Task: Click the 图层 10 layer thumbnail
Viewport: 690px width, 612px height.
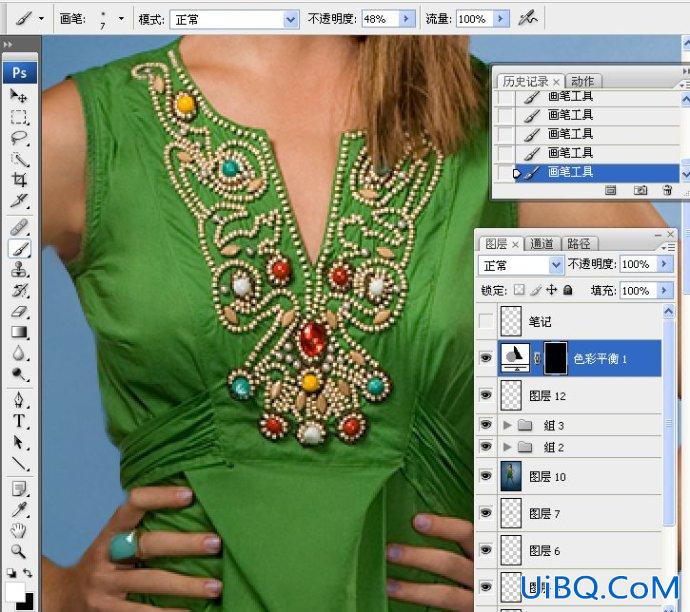Action: (x=511, y=476)
